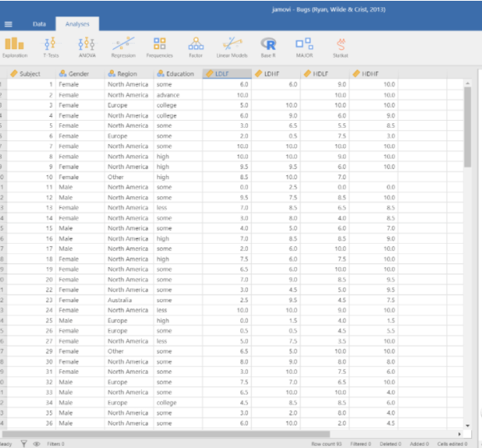This screenshot has height=448, width=482.
Task: Open the ANOVA analysis menu
Action: 87,47
